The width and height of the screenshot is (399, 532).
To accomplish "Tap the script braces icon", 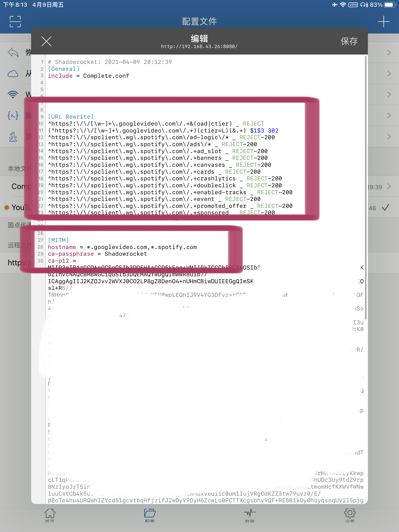I will click(x=13, y=116).
